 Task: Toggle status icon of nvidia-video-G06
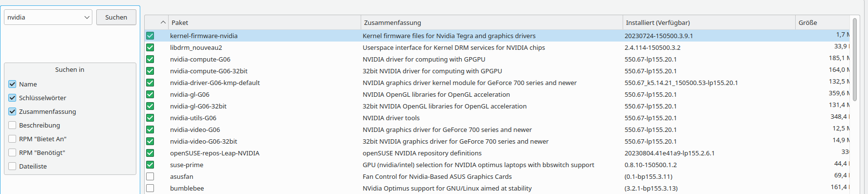150,129
